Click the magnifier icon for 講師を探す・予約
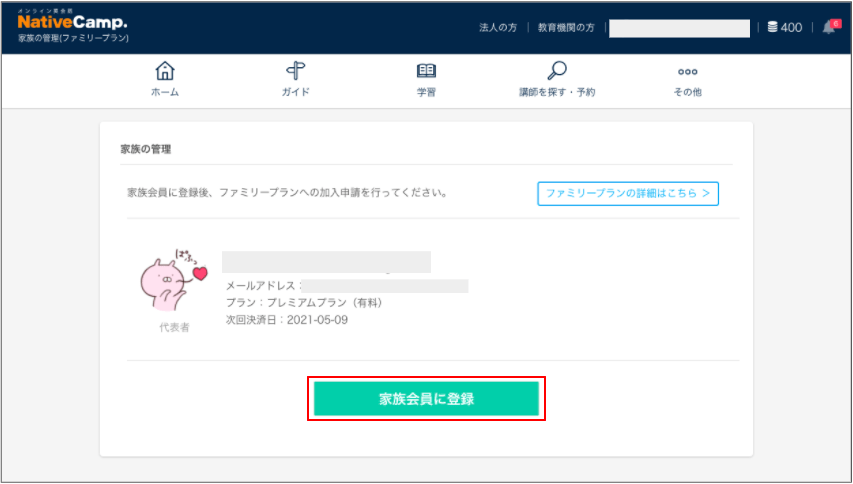Image resolution: width=853 pixels, height=484 pixels. (x=557, y=71)
